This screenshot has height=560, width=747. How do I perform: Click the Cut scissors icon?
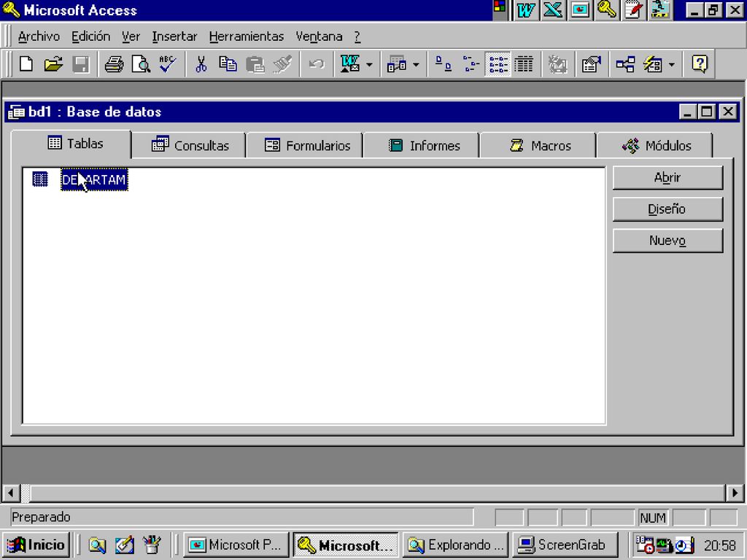coord(201,64)
